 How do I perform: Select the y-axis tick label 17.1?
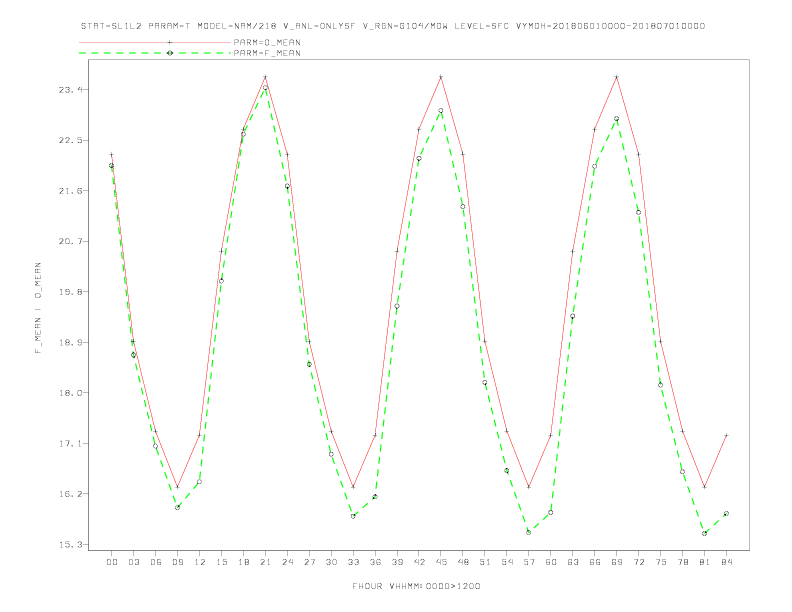pyautogui.click(x=70, y=443)
